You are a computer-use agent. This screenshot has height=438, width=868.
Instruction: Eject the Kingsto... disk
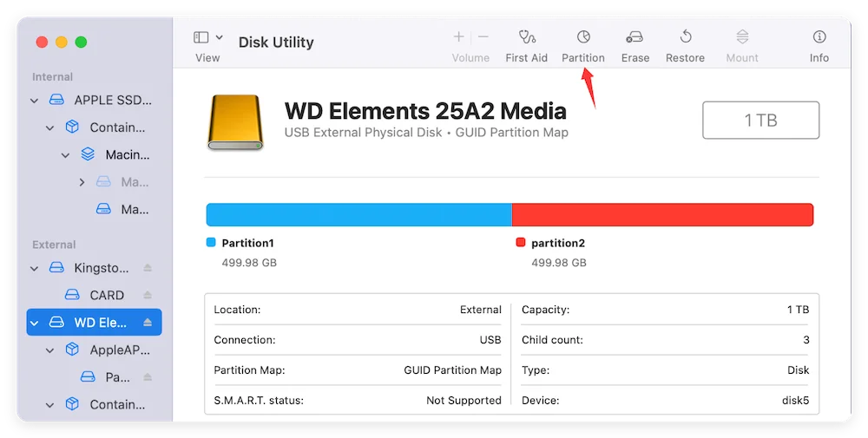(x=148, y=268)
